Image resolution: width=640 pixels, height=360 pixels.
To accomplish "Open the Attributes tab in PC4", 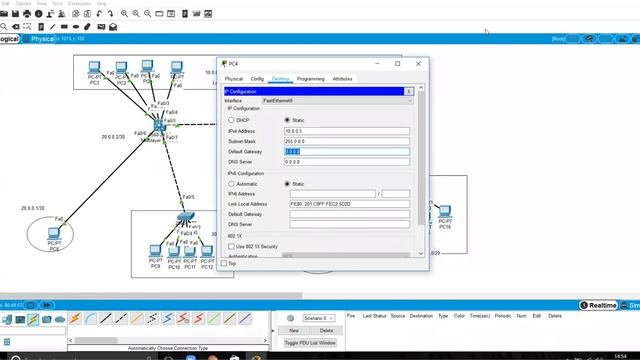I will click(x=342, y=79).
